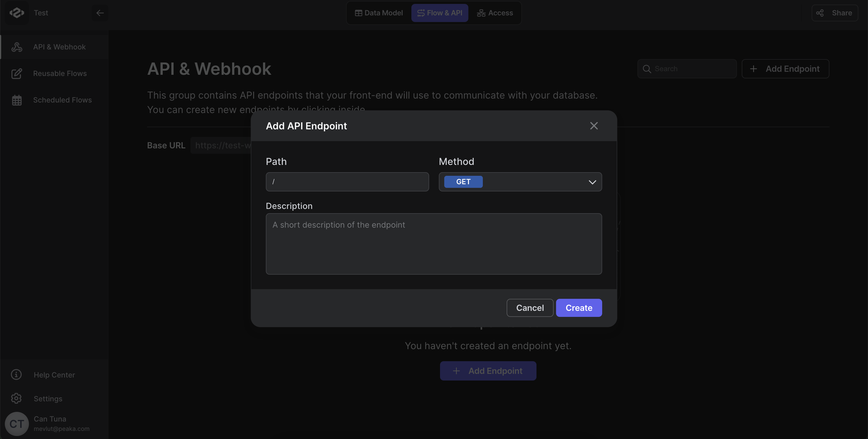Click the Share button
The image size is (868, 439).
tap(835, 13)
